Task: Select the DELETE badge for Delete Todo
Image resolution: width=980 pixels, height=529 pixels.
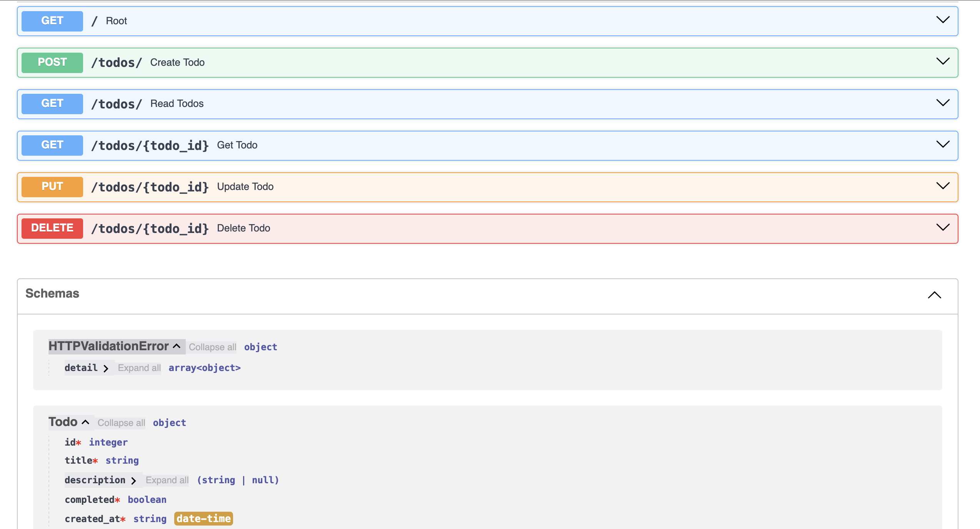Action: 52,228
